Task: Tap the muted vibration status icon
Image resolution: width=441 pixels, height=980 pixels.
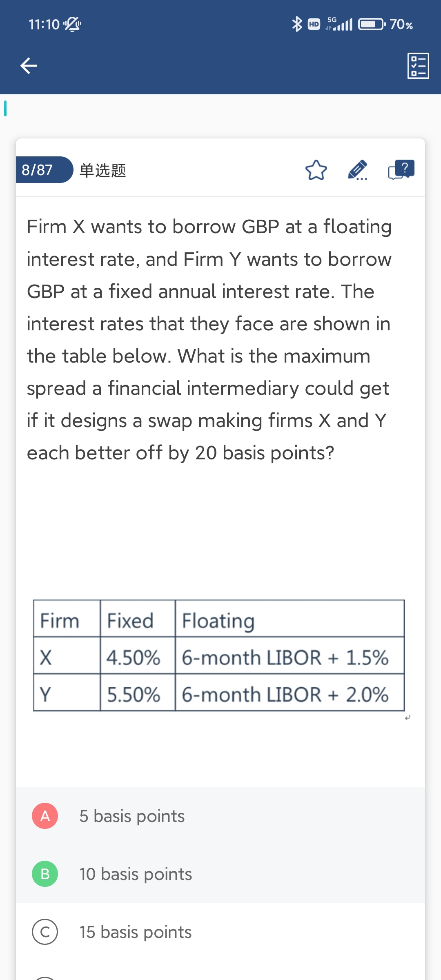Action: [72, 24]
